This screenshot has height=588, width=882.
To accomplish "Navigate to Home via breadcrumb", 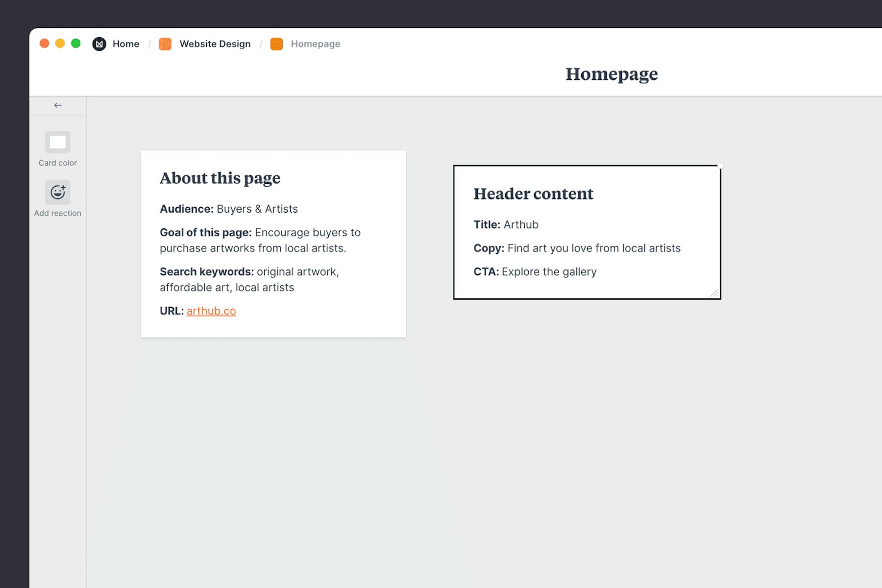I will point(125,44).
